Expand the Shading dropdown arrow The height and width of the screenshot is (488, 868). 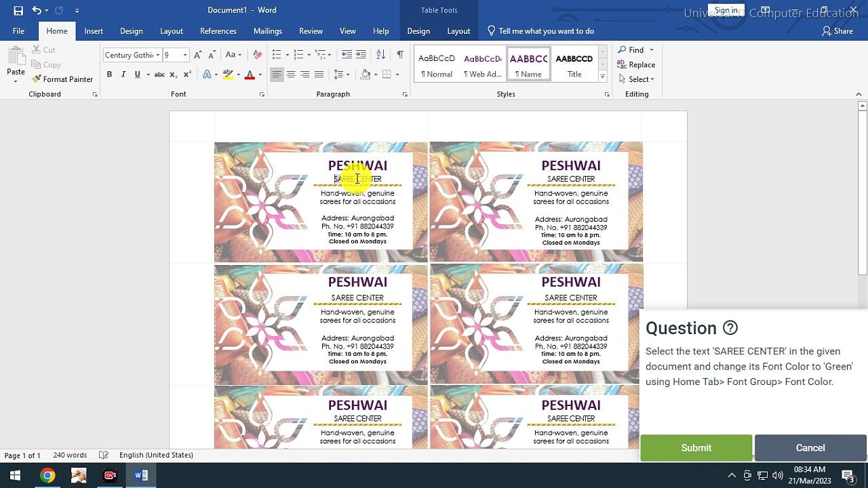point(376,75)
